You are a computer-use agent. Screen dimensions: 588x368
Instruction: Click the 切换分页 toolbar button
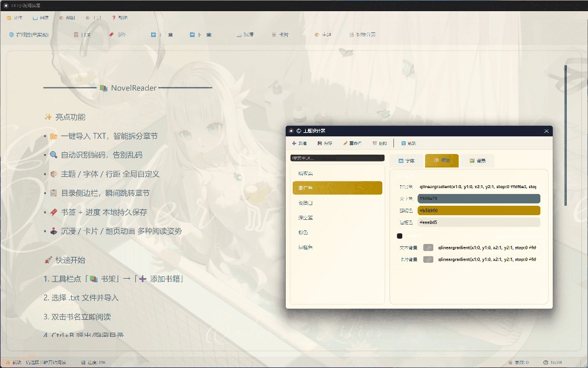(x=362, y=35)
